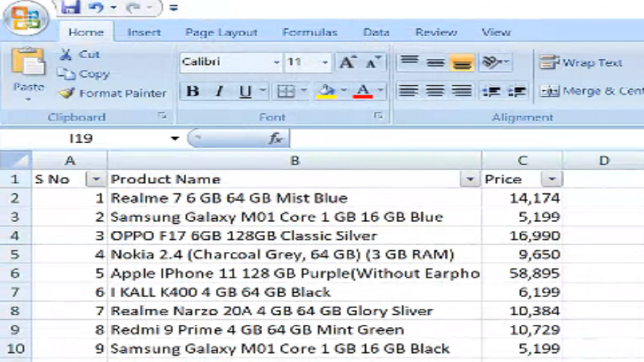Apply the yellow Fill Color
The image size is (644, 362).
pyautogui.click(x=326, y=92)
